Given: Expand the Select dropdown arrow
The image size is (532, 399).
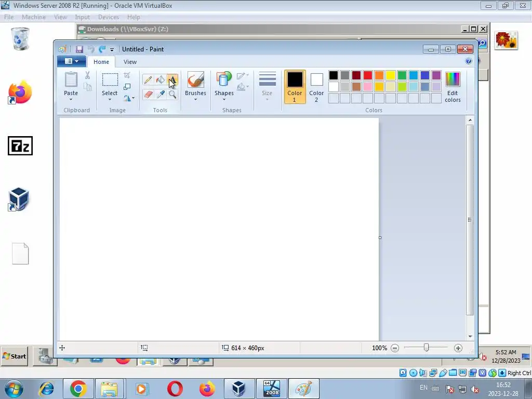Looking at the screenshot, I should tap(110, 100).
